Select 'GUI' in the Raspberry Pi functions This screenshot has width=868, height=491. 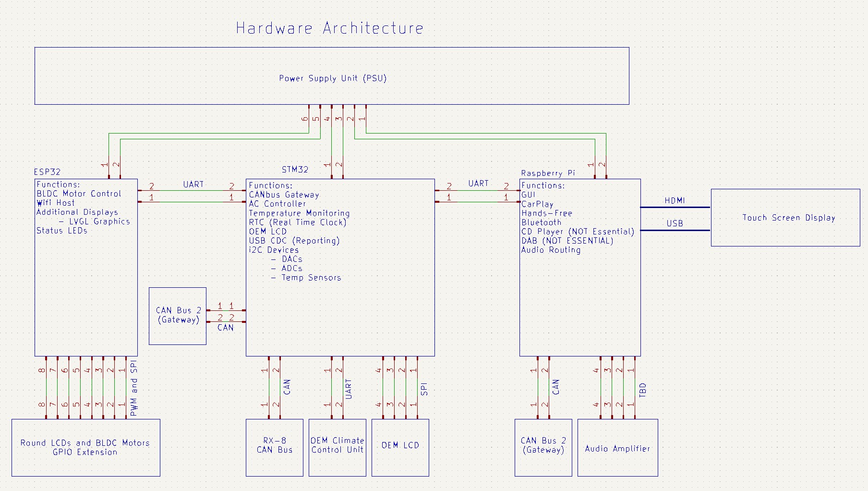tap(528, 195)
